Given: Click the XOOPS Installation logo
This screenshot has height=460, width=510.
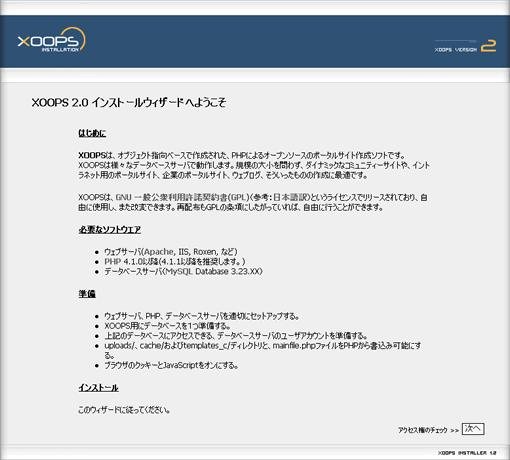Looking at the screenshot, I should click(x=52, y=40).
